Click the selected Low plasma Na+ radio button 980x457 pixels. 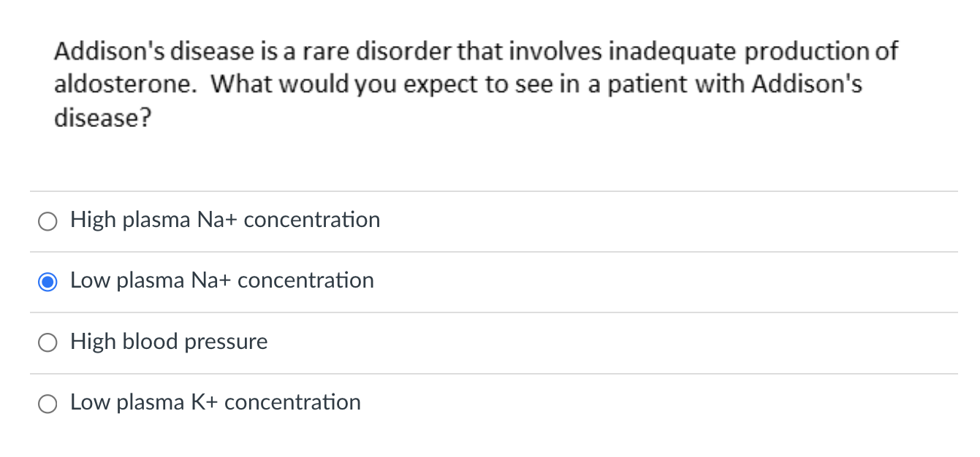48,282
